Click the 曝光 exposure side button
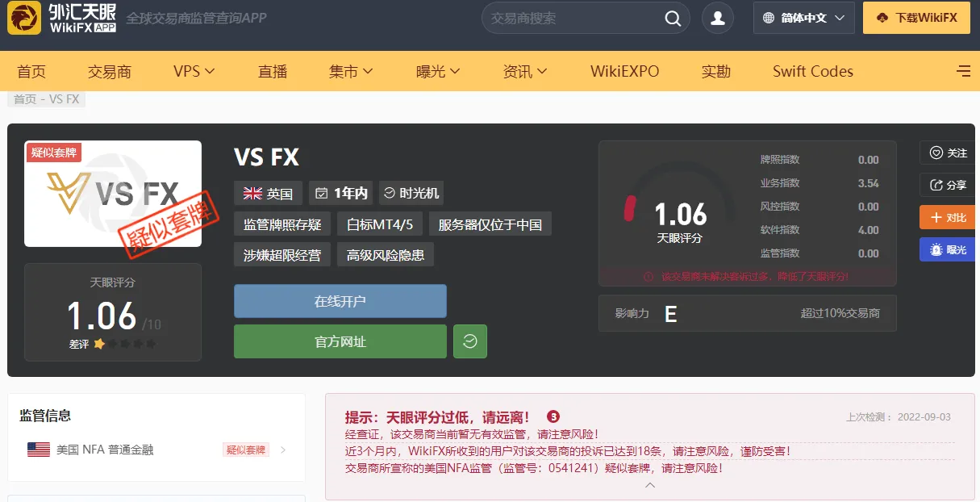Viewport: 980px width, 502px height. tap(948, 249)
